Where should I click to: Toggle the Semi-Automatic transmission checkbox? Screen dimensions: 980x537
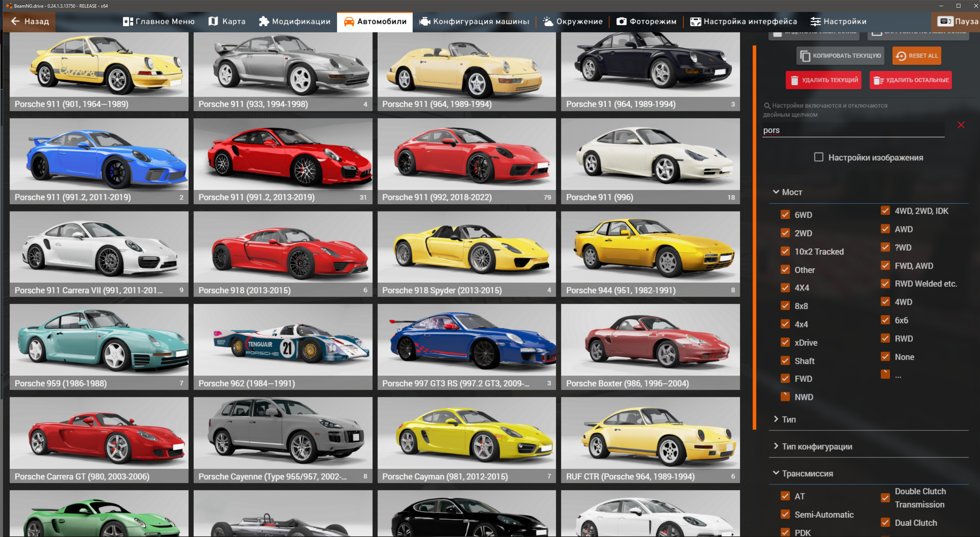(785, 514)
